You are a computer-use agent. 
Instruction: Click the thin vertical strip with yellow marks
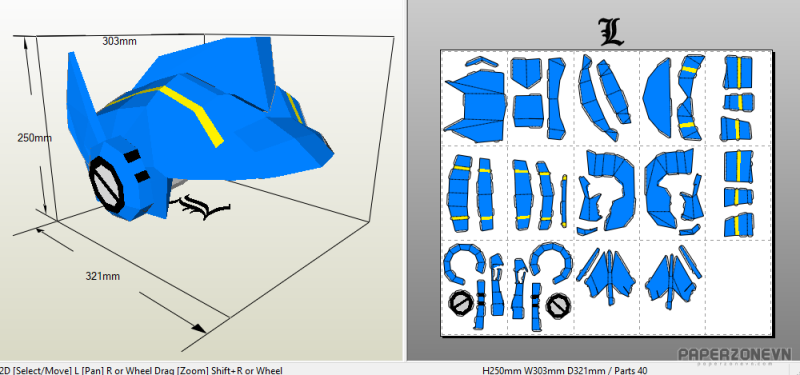click(x=564, y=201)
